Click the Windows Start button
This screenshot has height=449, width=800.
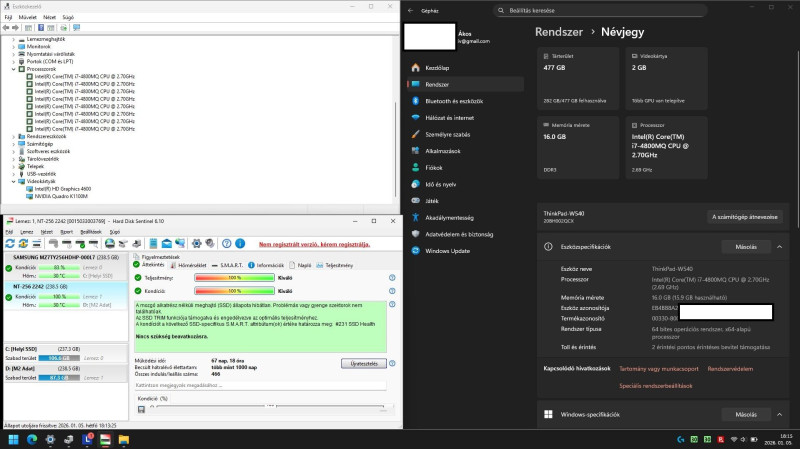point(13,439)
